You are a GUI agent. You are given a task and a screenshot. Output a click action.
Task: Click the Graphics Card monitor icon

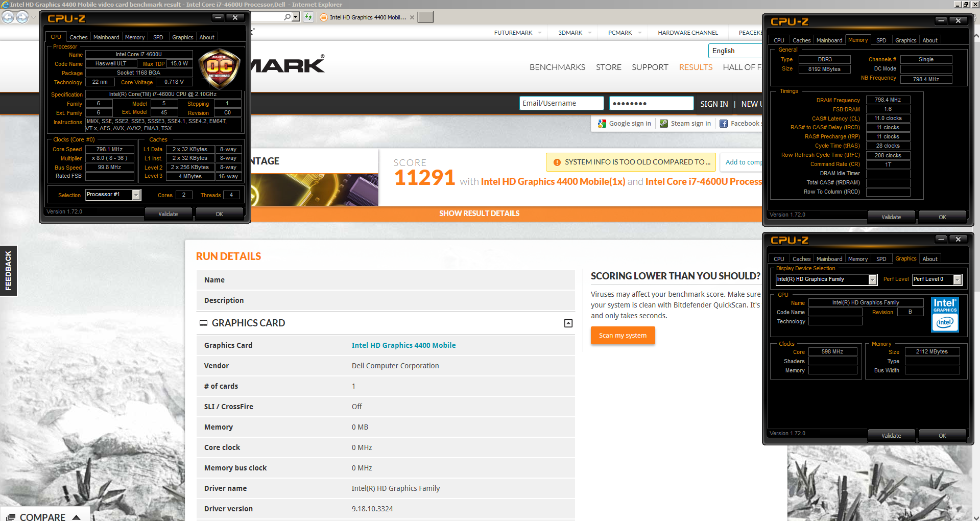click(203, 323)
